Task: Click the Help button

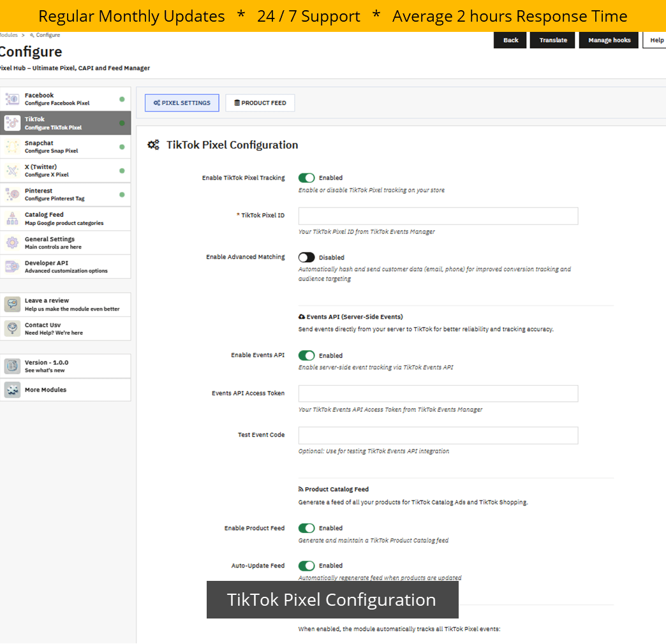Action: 655,40
